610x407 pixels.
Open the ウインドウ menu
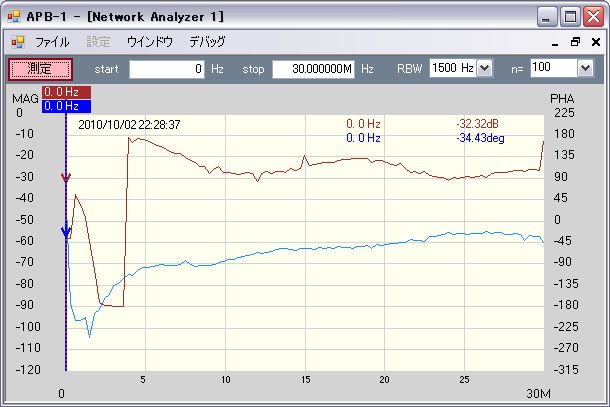(x=149, y=42)
